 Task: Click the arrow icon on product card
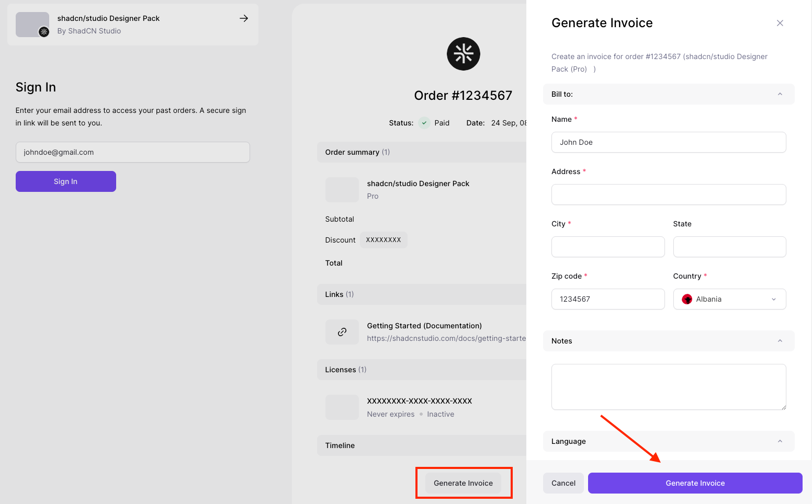pos(244,18)
